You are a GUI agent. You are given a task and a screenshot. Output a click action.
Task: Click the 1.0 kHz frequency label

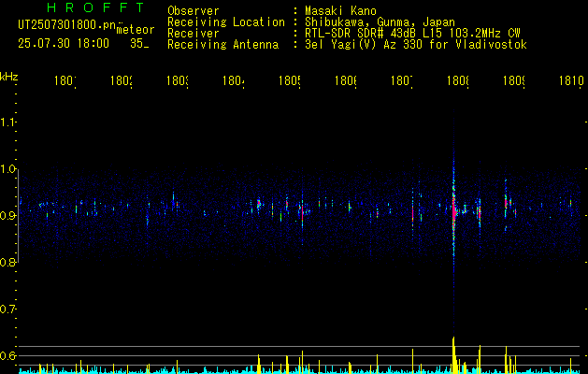coord(8,169)
